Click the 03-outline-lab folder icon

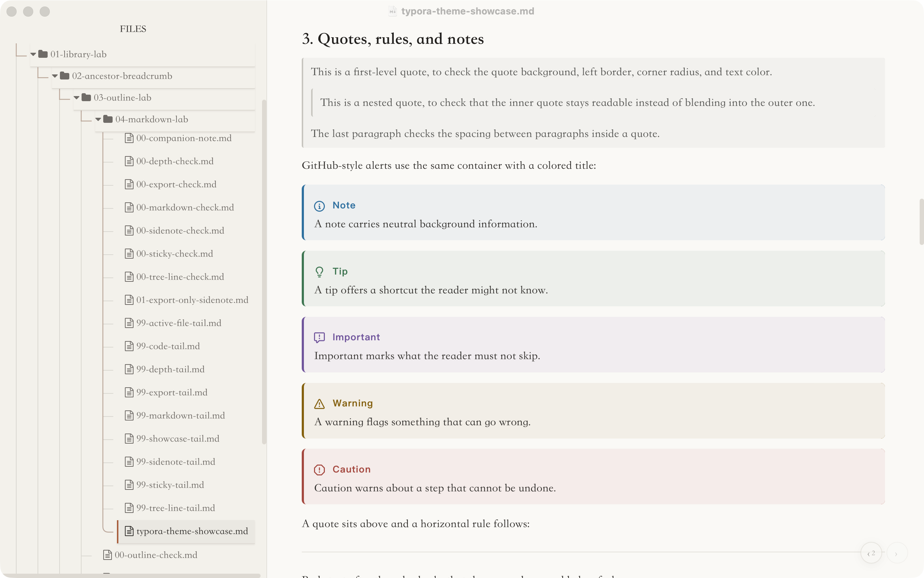[87, 98]
